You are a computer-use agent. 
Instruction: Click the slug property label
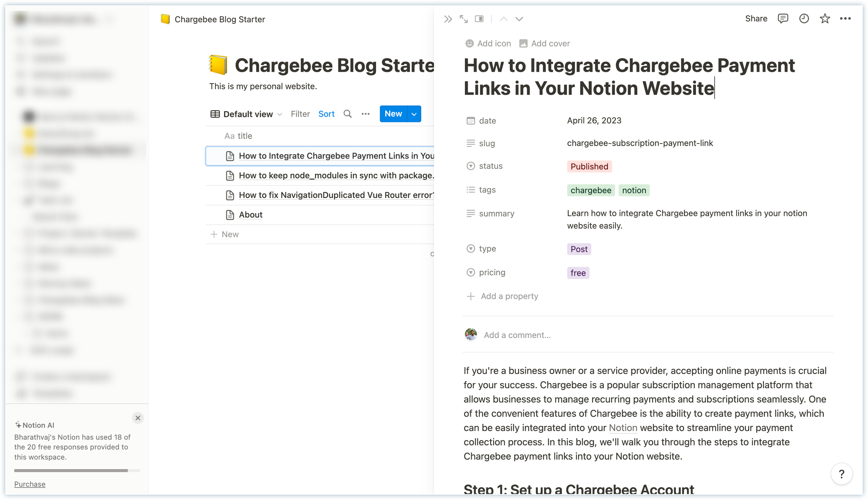487,143
